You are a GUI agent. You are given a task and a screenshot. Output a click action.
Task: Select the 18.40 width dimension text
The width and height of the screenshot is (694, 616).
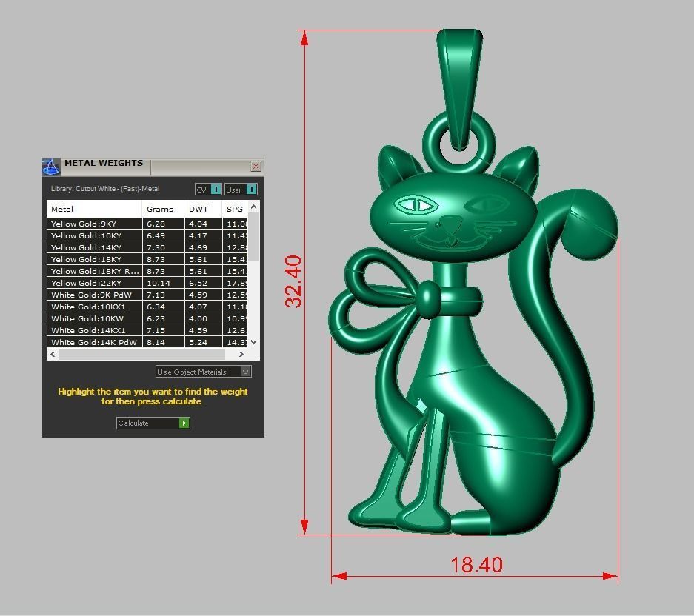coord(477,565)
